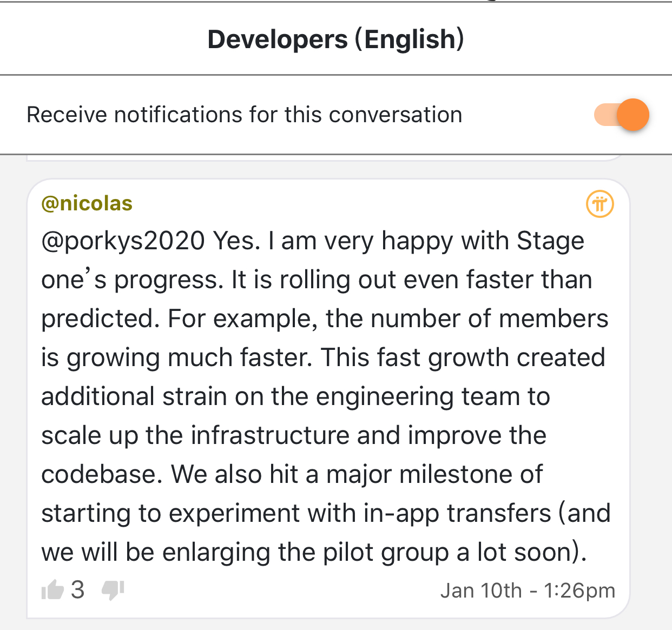Tap the gray area below the message card
Image resolution: width=672 pixels, height=630 pixels.
(336, 625)
